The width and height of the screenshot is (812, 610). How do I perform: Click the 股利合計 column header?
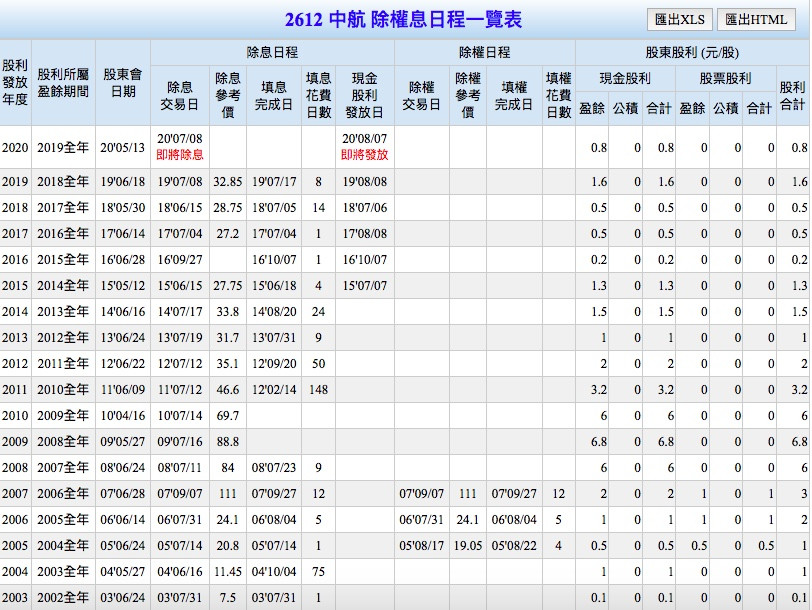pos(792,95)
